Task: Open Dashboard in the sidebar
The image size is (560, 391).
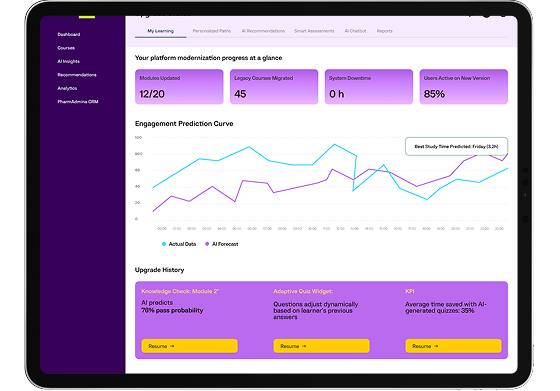Action: [x=69, y=34]
